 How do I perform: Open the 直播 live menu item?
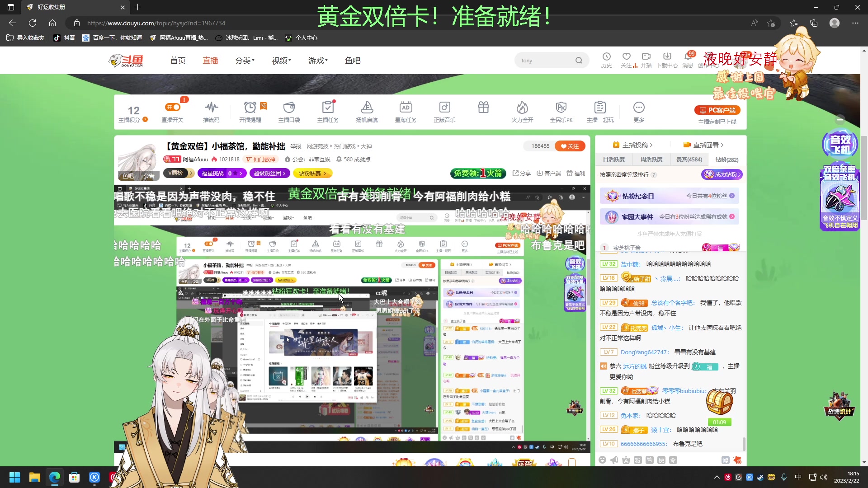[210, 61]
